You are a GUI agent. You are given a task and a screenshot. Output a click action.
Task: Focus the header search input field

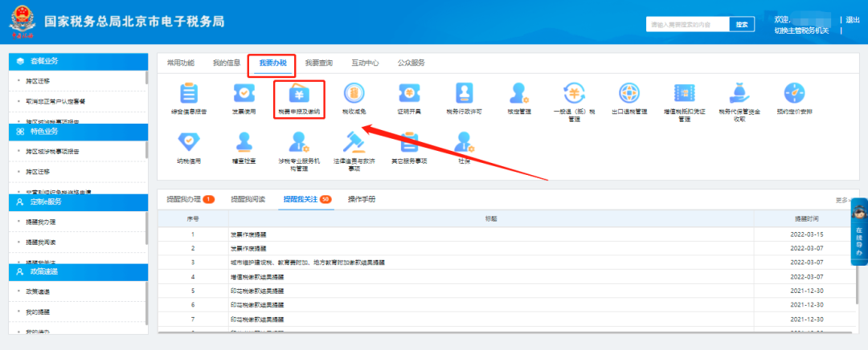click(x=688, y=24)
